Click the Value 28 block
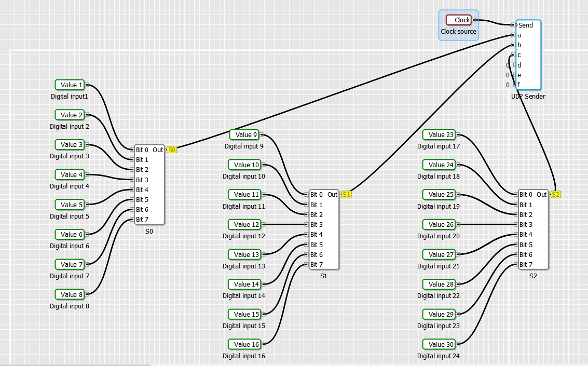588x366 pixels. 439,284
